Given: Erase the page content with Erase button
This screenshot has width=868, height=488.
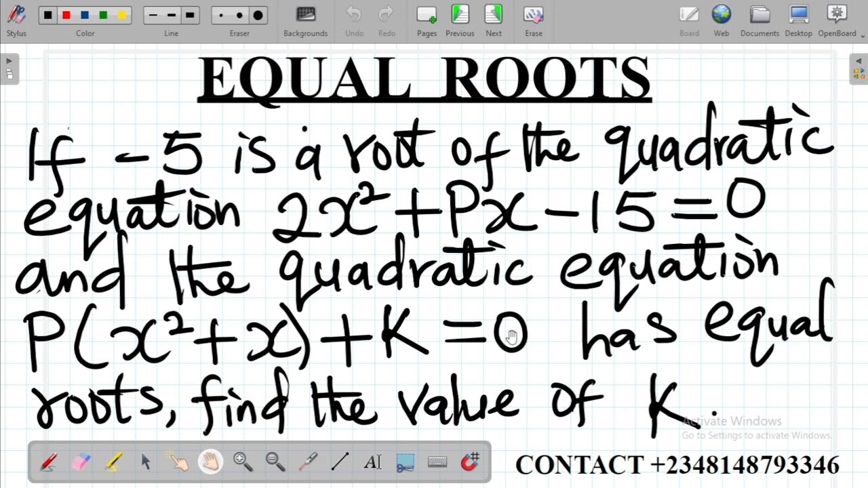Looking at the screenshot, I should [x=534, y=20].
